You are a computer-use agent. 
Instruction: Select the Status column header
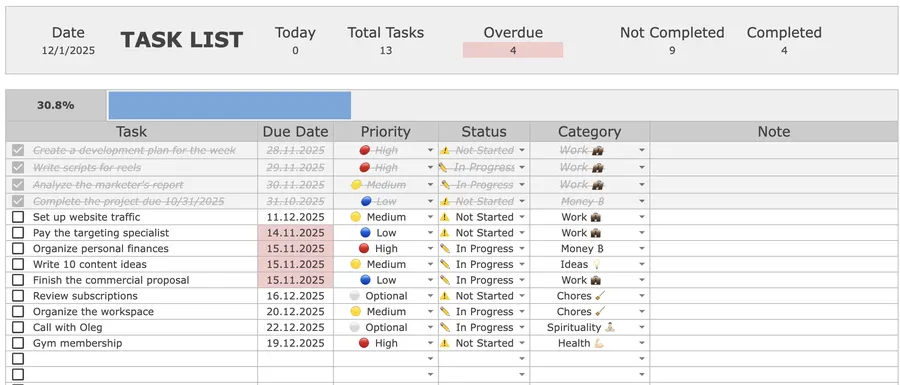484,131
